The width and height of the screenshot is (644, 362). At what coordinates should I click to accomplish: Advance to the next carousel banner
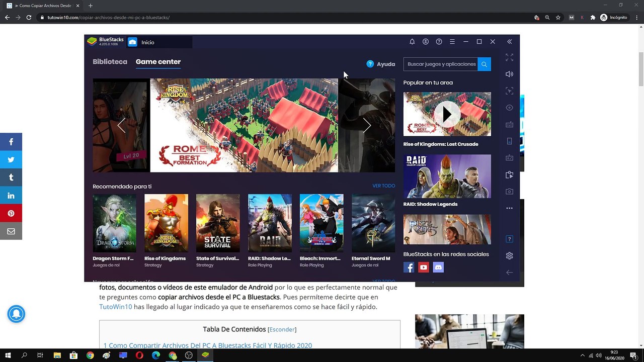(367, 126)
